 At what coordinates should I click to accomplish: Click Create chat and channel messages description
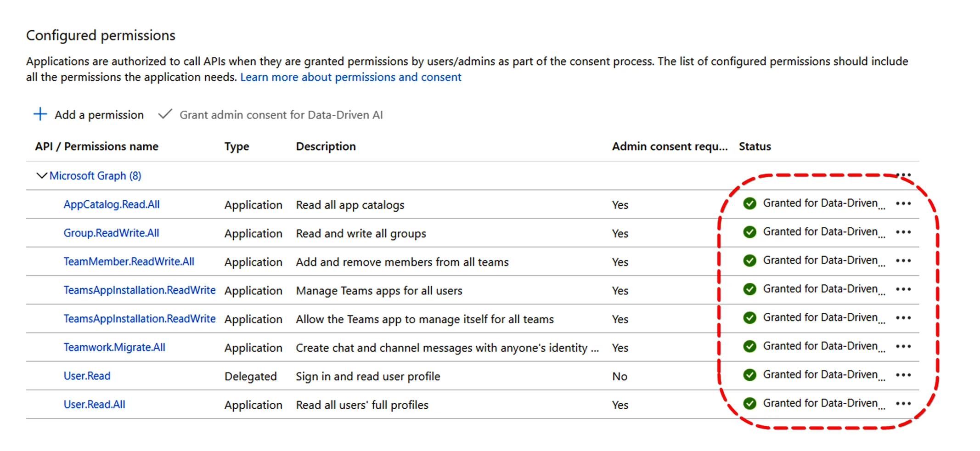447,348
